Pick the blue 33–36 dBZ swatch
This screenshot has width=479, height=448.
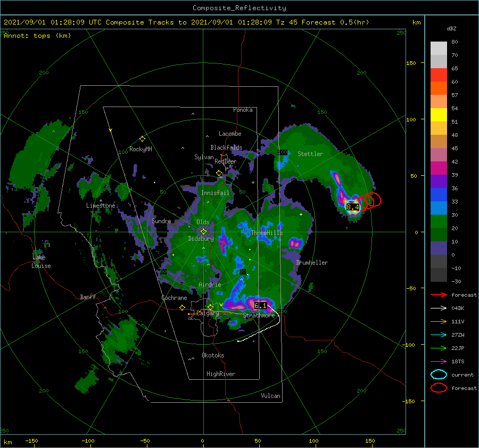point(439,194)
